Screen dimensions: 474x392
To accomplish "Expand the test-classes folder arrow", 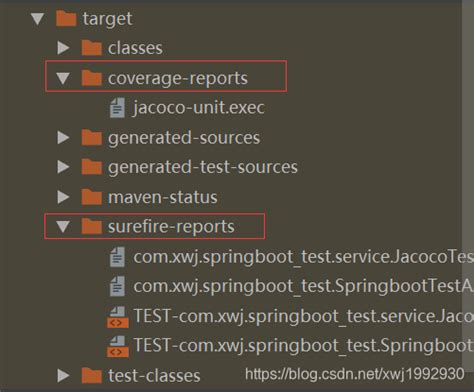I will (x=63, y=375).
